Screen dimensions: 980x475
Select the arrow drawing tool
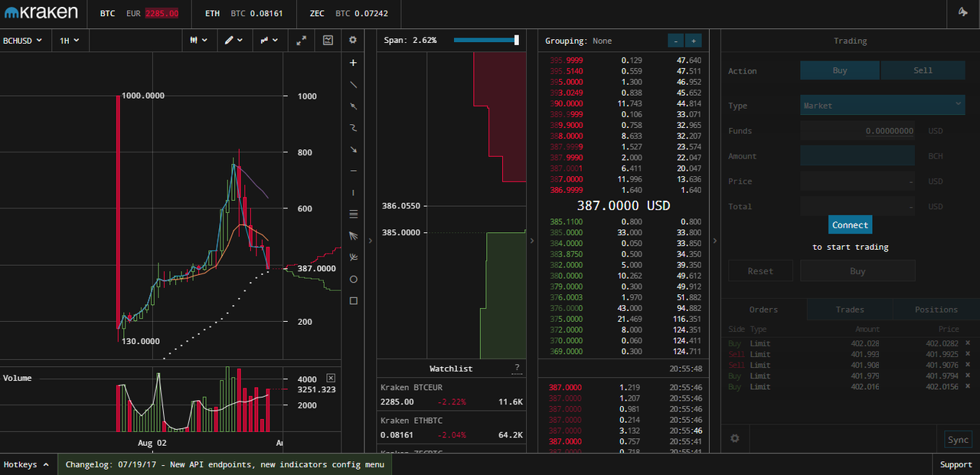353,149
